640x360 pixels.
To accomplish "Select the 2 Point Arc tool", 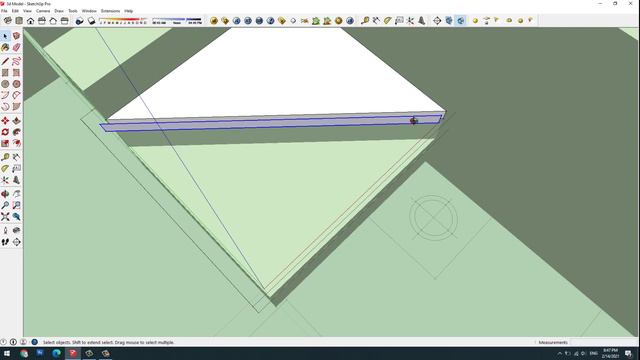I will pos(16,95).
